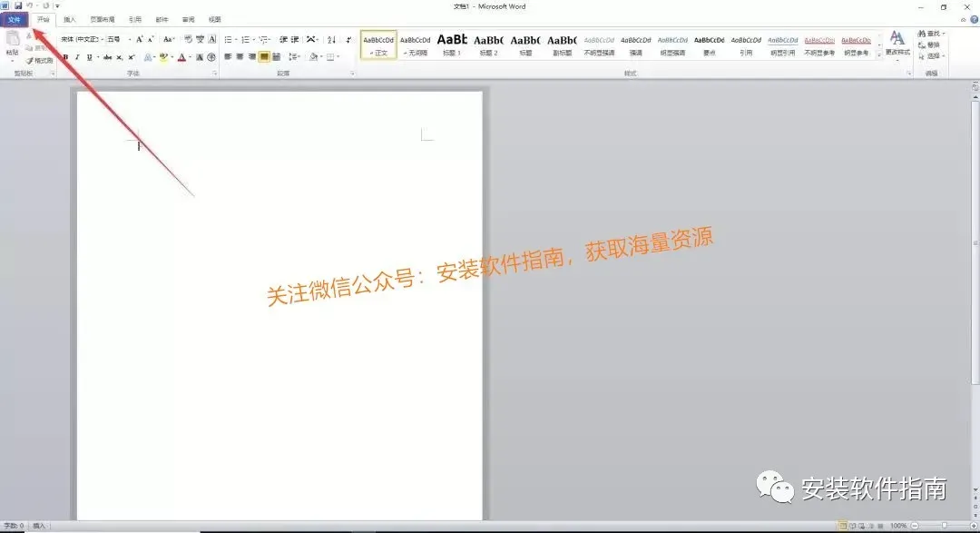Click the Grow Font icon
980x533 pixels.
(x=140, y=39)
